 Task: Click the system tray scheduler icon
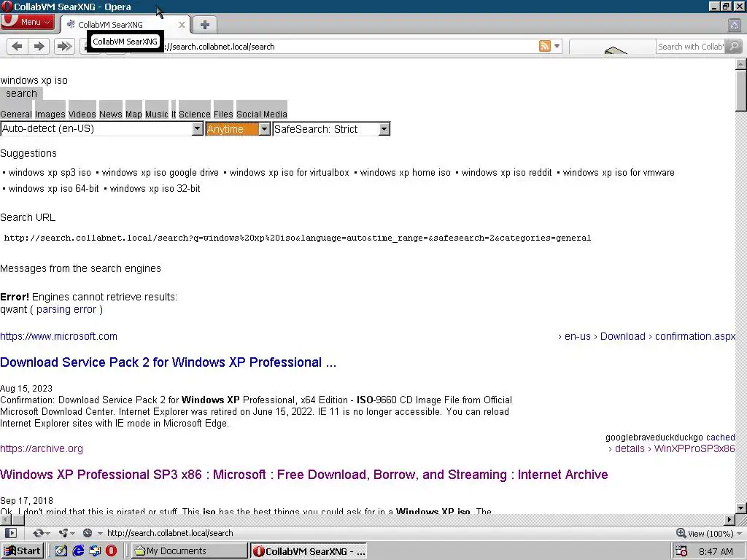pos(682,551)
